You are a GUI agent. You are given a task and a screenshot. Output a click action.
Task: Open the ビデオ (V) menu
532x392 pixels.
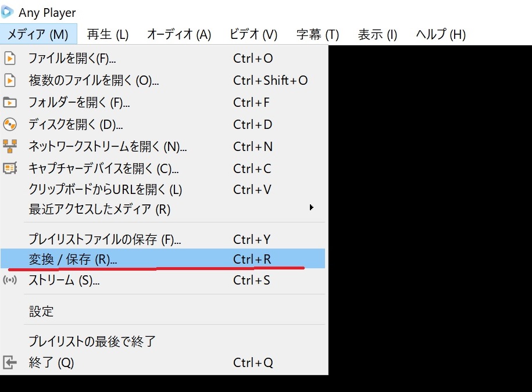[253, 34]
